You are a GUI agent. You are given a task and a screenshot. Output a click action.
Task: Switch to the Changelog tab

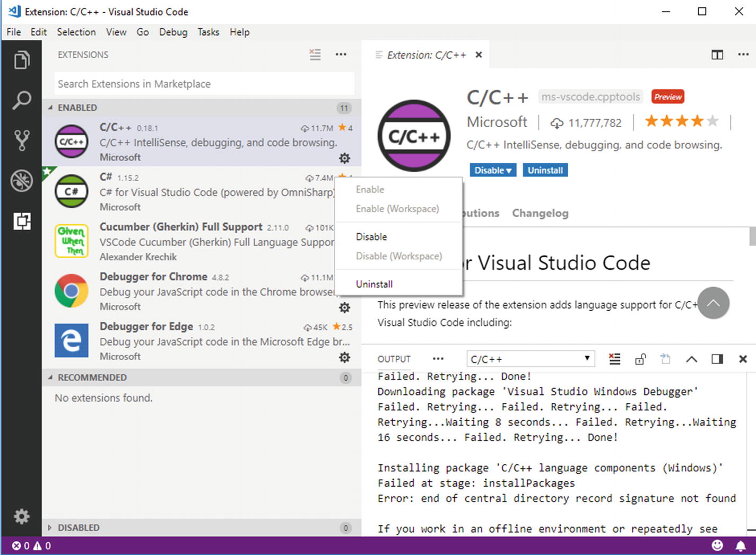(540, 213)
